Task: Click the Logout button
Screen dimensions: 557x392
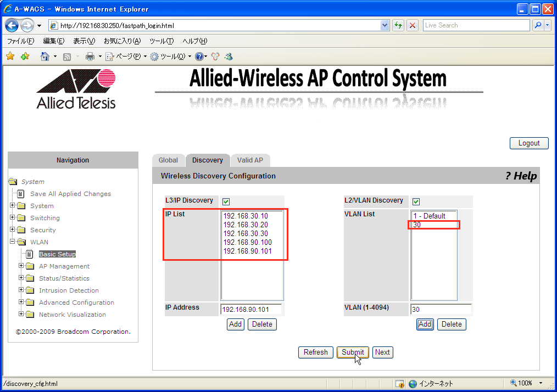Action: coord(529,143)
